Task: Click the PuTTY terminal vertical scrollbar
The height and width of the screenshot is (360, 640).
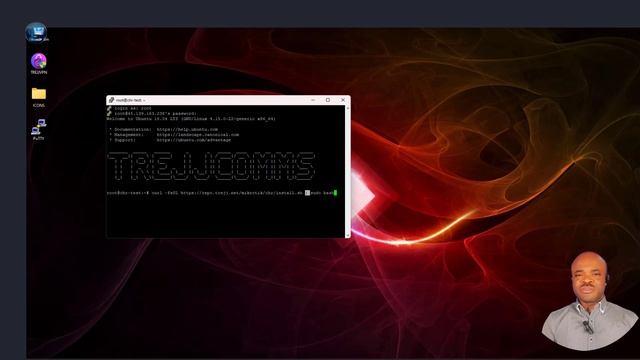Action: coord(348,171)
